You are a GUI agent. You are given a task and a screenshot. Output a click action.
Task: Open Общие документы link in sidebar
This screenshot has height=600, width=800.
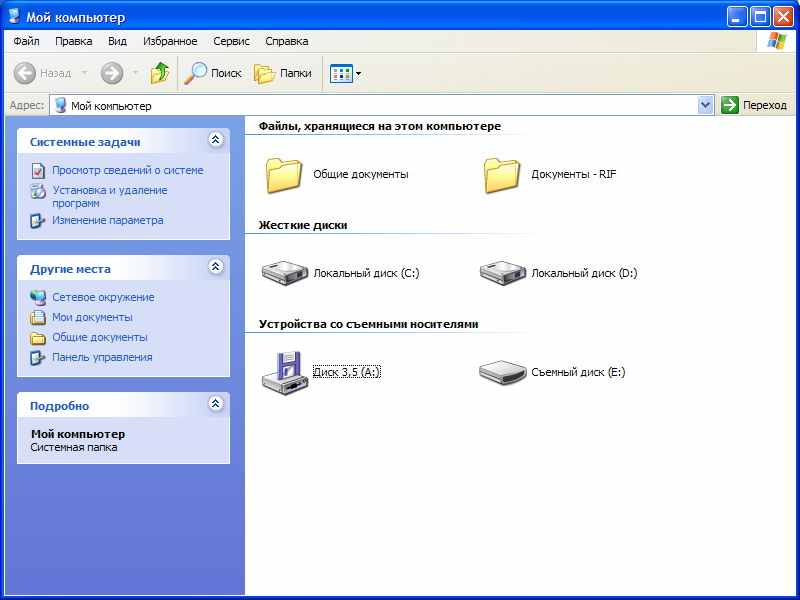coord(99,337)
